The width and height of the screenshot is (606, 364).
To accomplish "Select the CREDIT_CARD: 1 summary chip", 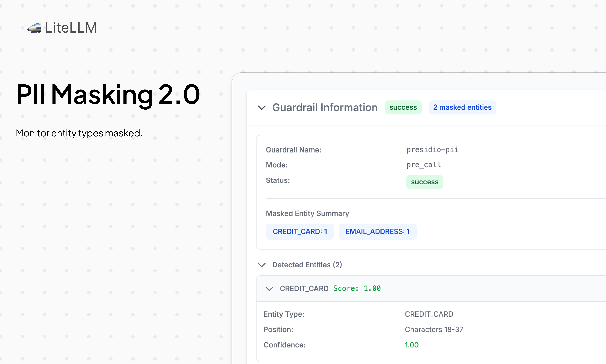I will click(x=300, y=231).
